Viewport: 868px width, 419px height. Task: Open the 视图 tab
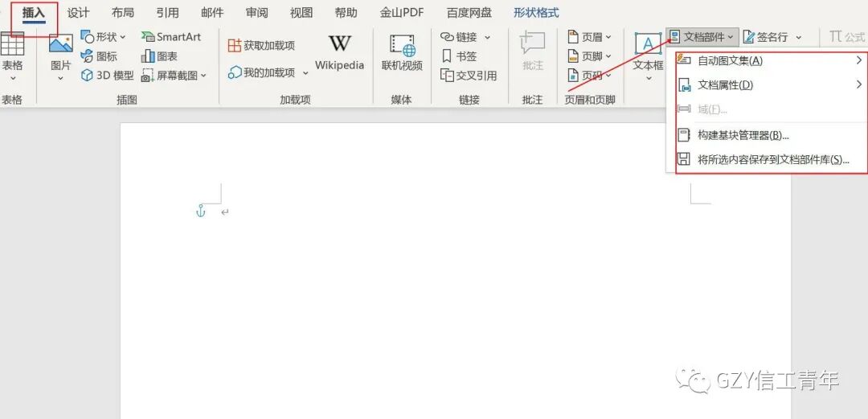coord(301,13)
